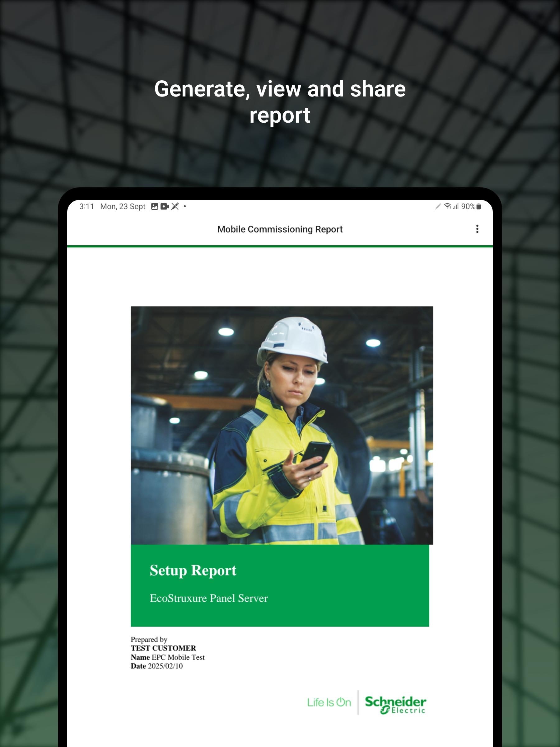The image size is (560, 747).
Task: Tap the 3:11 clock in the status bar
Action: click(87, 206)
